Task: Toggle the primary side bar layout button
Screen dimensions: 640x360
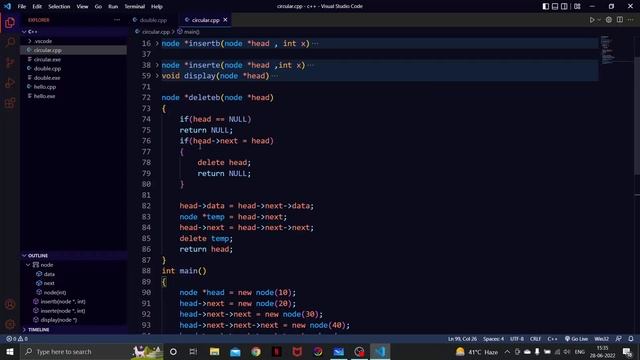Action: tap(546, 6)
